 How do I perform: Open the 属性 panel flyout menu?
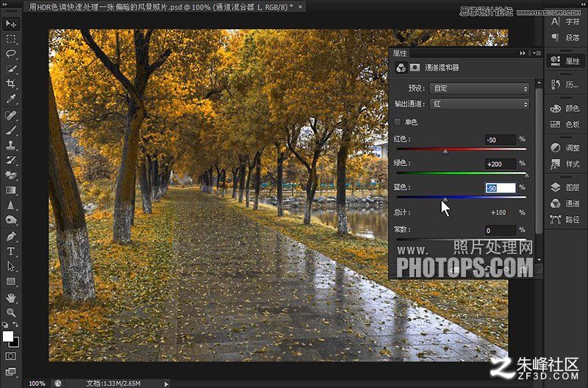[x=537, y=53]
